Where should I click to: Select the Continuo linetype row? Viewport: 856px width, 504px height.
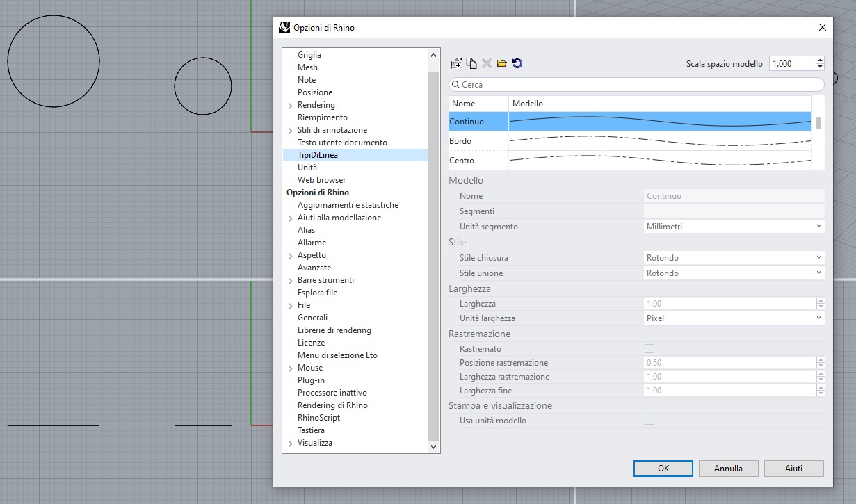click(x=630, y=122)
